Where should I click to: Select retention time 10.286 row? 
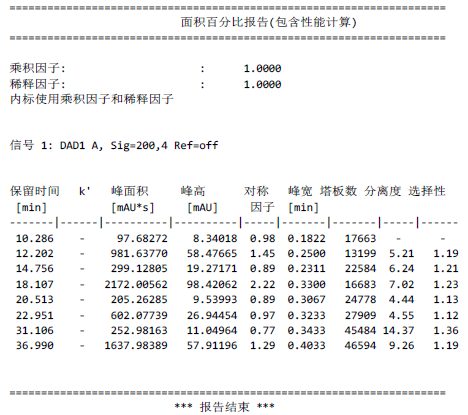pyautogui.click(x=234, y=239)
